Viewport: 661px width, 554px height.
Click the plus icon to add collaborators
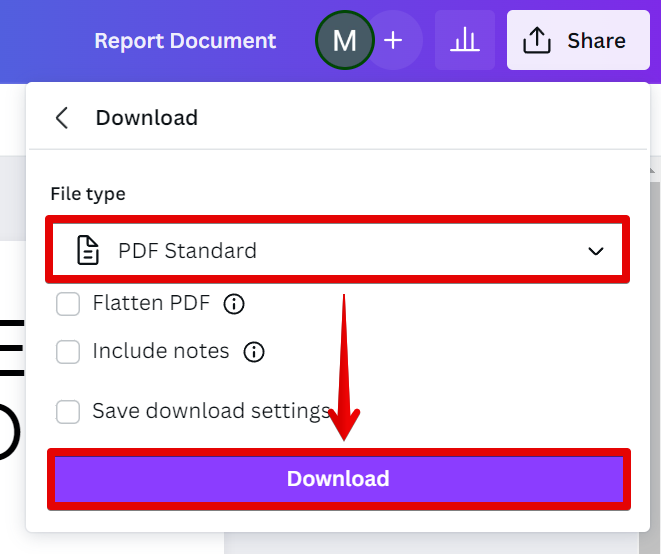(x=393, y=40)
